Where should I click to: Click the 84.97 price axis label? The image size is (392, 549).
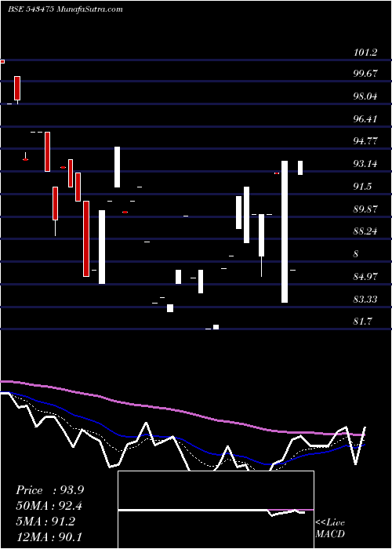365,277
